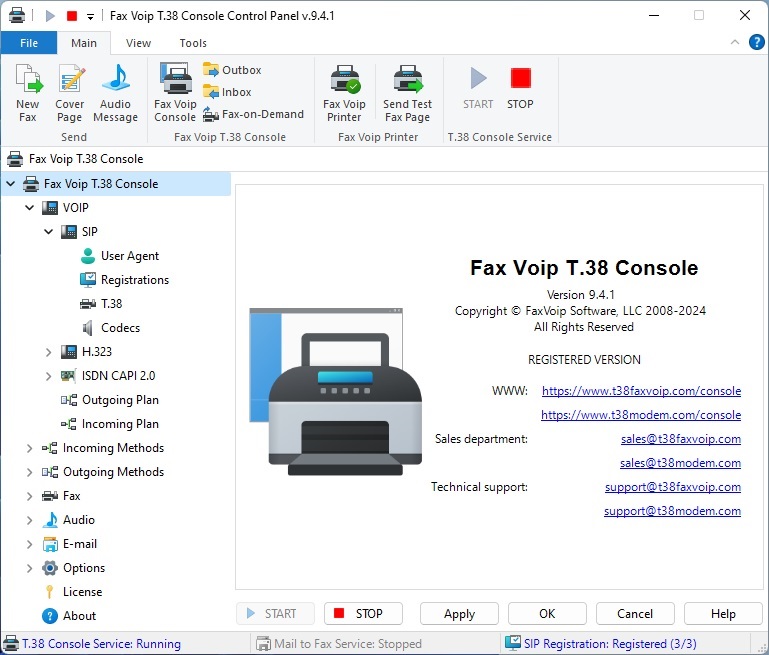The width and height of the screenshot is (769, 655).
Task: Expand the Outgoing Methods node
Action: [x=29, y=472]
